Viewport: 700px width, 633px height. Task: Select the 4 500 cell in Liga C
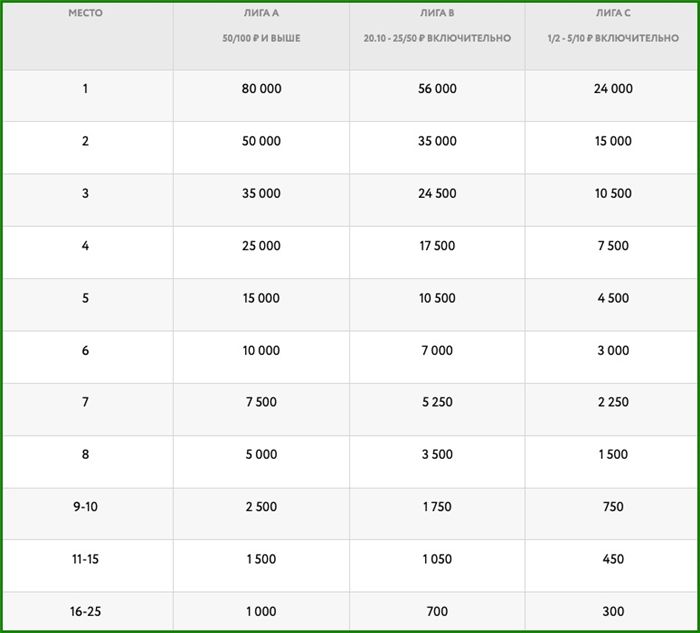tap(612, 298)
